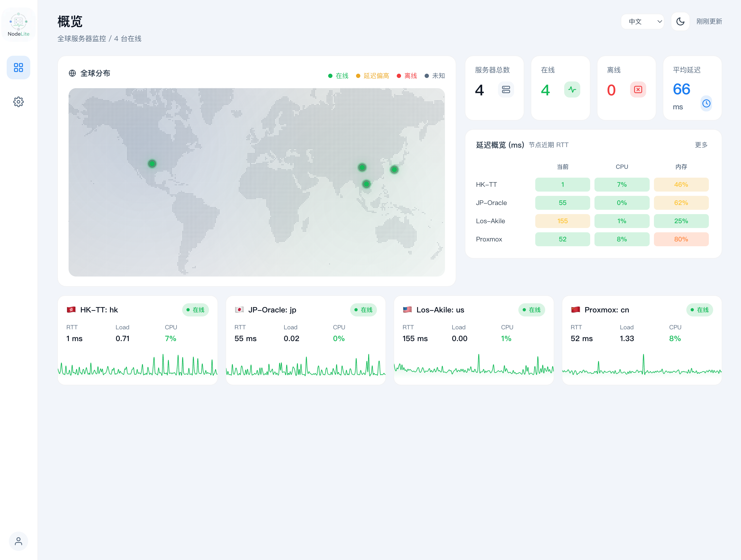
Task: Click the 0.71 Load value on HK-TT card
Action: pyautogui.click(x=123, y=338)
